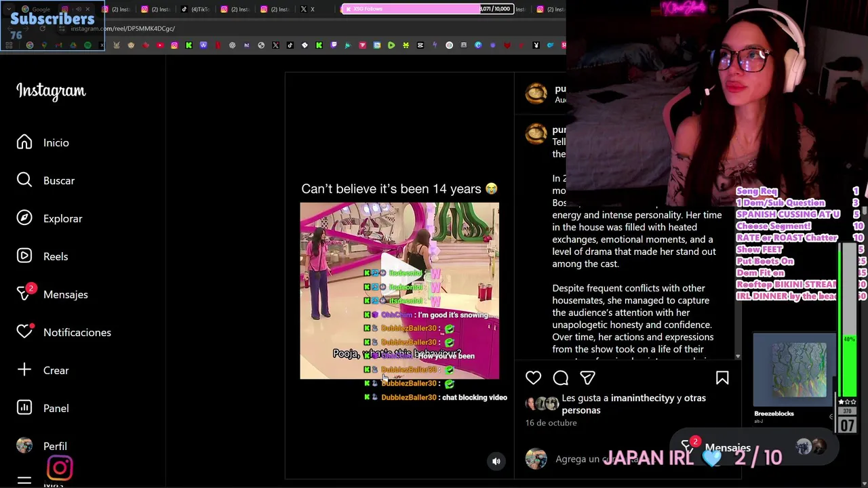The height and width of the screenshot is (488, 868).
Task: Open the TikTok bookmark in the bookmarks bar
Action: click(x=290, y=45)
